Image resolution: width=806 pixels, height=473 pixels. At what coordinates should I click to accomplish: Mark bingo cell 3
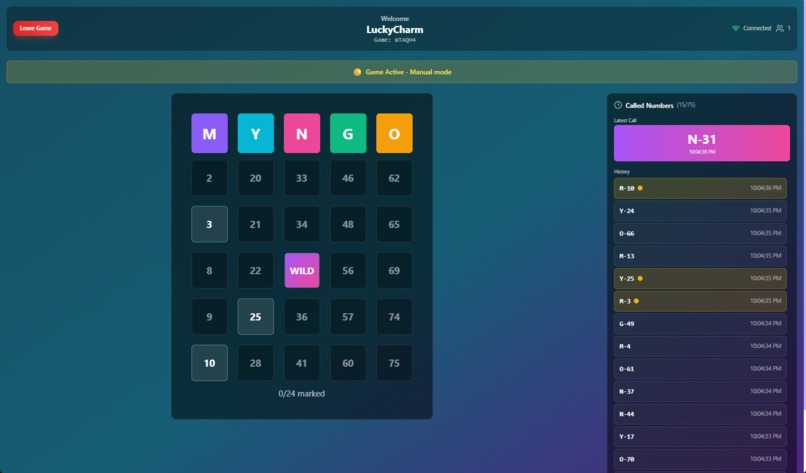209,224
